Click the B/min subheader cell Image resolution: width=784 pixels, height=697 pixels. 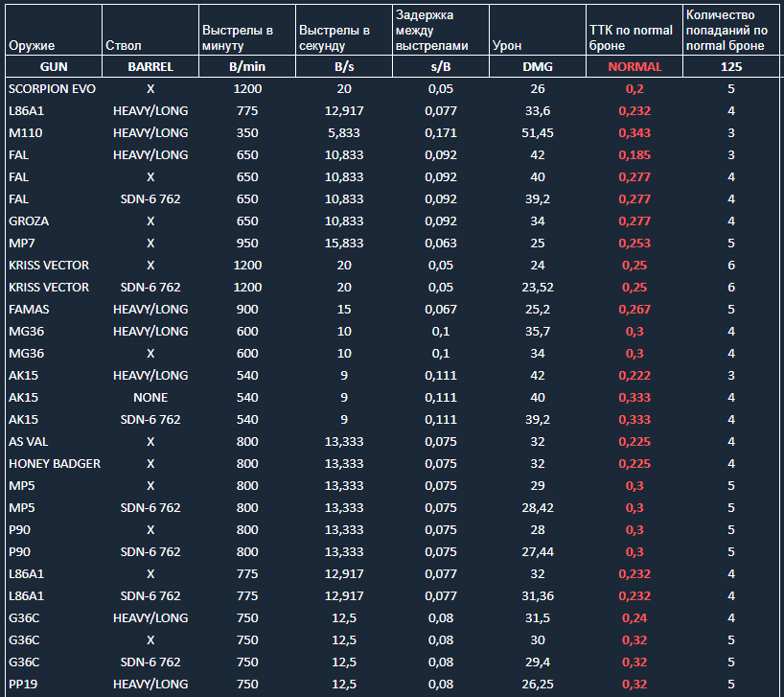pyautogui.click(x=247, y=67)
